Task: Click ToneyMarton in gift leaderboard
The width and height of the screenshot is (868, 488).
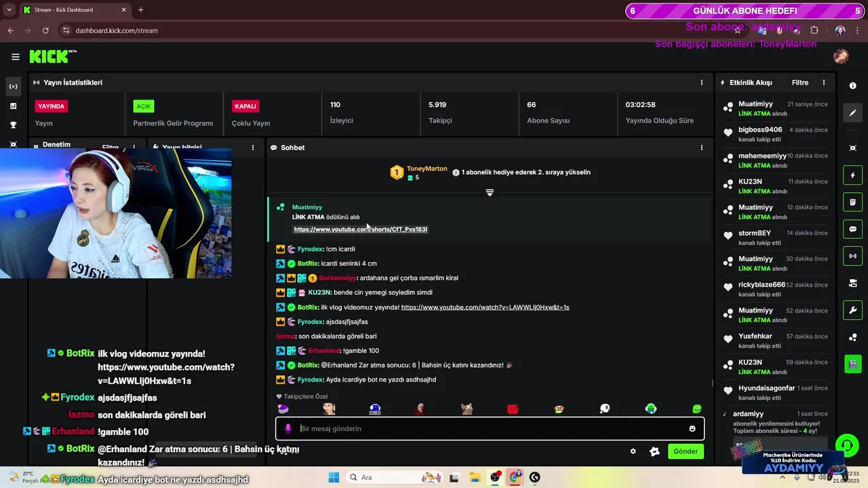Action: click(427, 169)
